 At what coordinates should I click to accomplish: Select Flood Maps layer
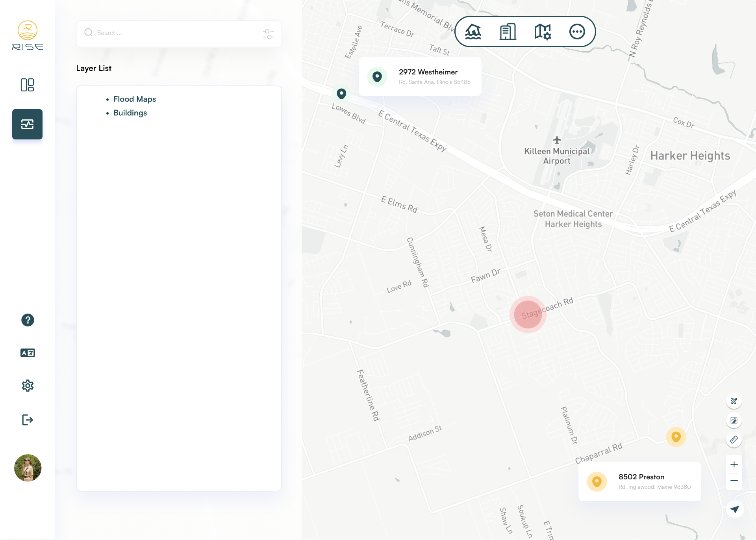click(135, 99)
